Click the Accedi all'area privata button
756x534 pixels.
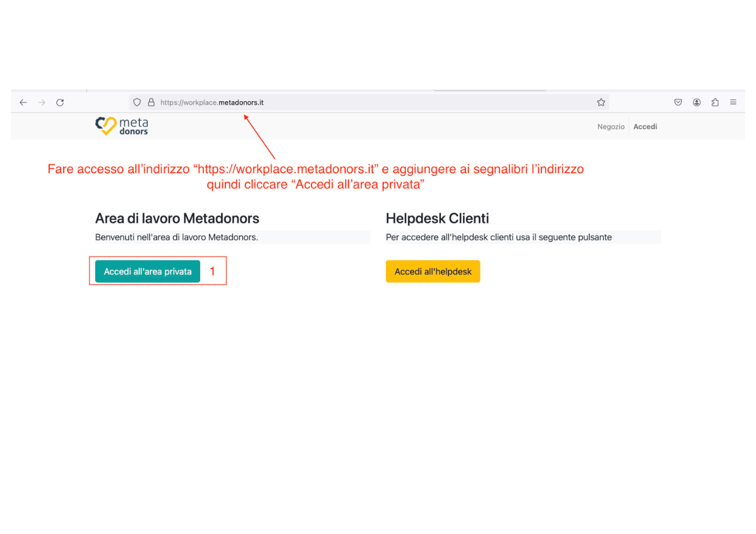coord(147,271)
